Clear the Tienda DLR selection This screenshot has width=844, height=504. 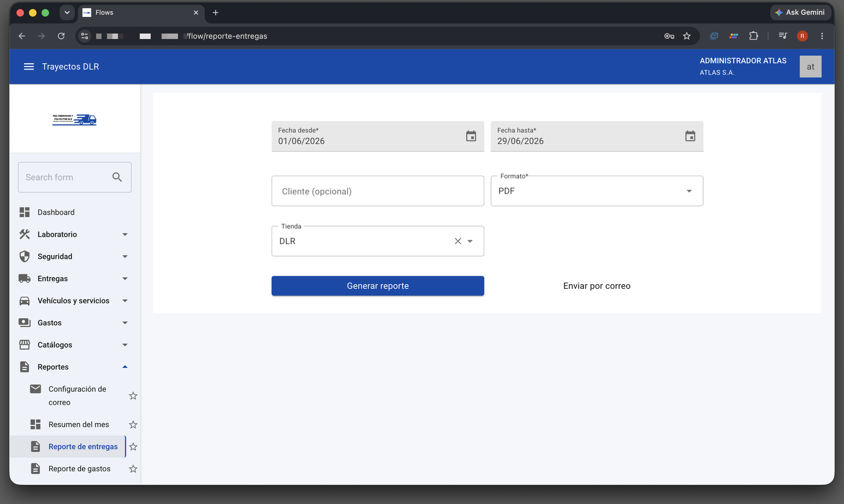[458, 241]
